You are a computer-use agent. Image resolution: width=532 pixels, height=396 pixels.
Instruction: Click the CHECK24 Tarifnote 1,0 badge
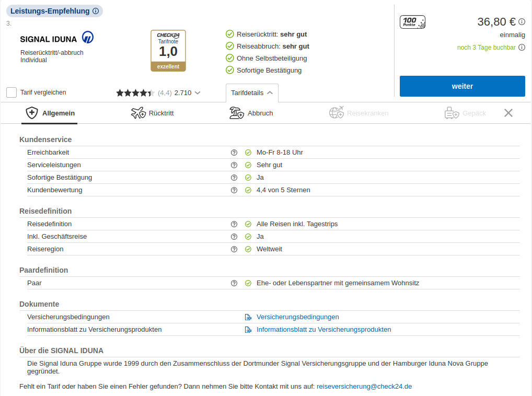point(168,51)
